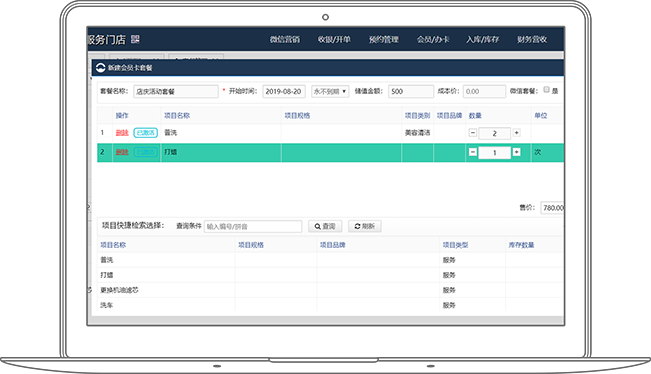Toggle the 微信套餐 checkbox

546,90
